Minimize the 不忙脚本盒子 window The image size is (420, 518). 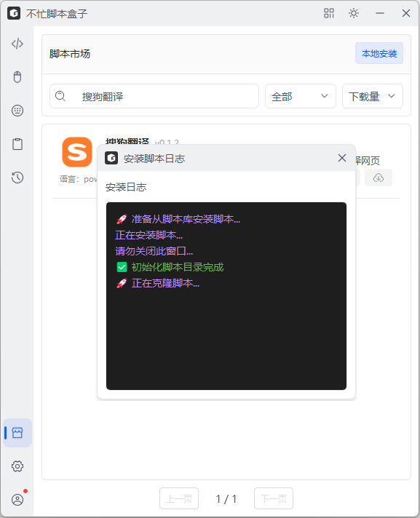coord(380,13)
